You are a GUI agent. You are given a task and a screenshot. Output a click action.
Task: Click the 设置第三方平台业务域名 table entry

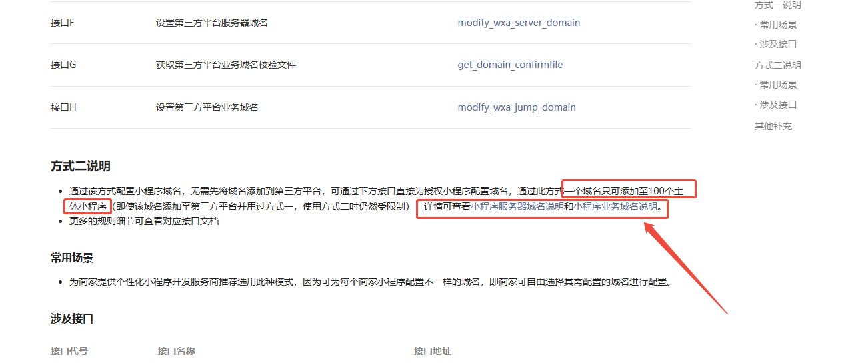tap(207, 107)
